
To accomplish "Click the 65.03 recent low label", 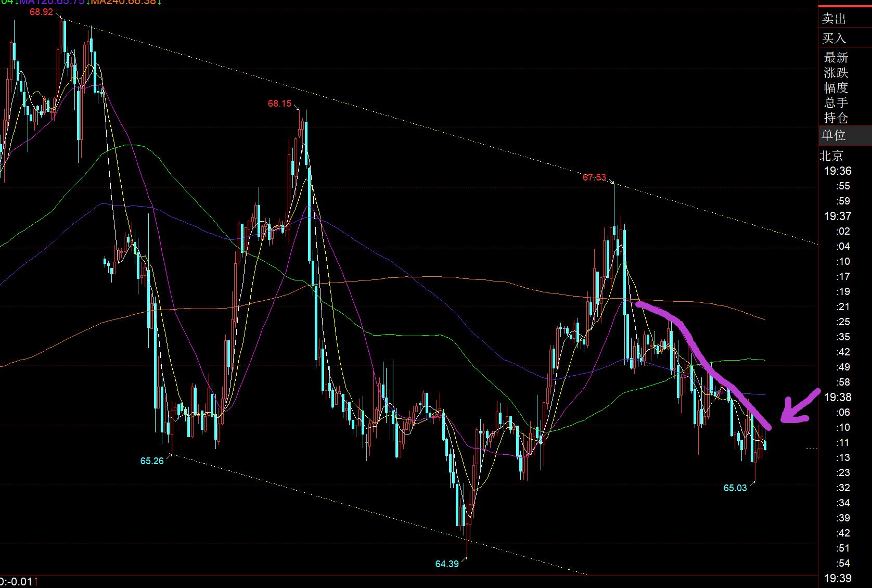I will click(735, 488).
